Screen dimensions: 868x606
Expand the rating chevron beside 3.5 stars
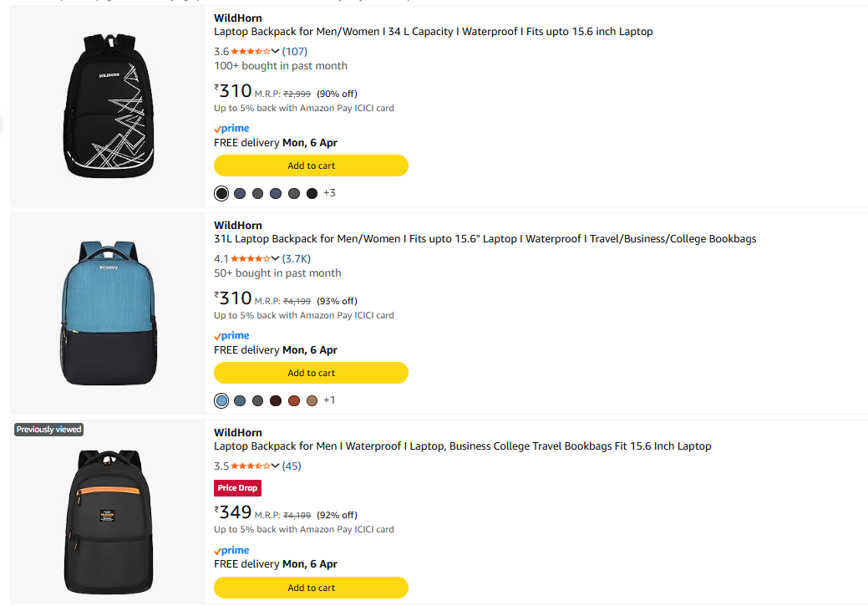(x=276, y=466)
